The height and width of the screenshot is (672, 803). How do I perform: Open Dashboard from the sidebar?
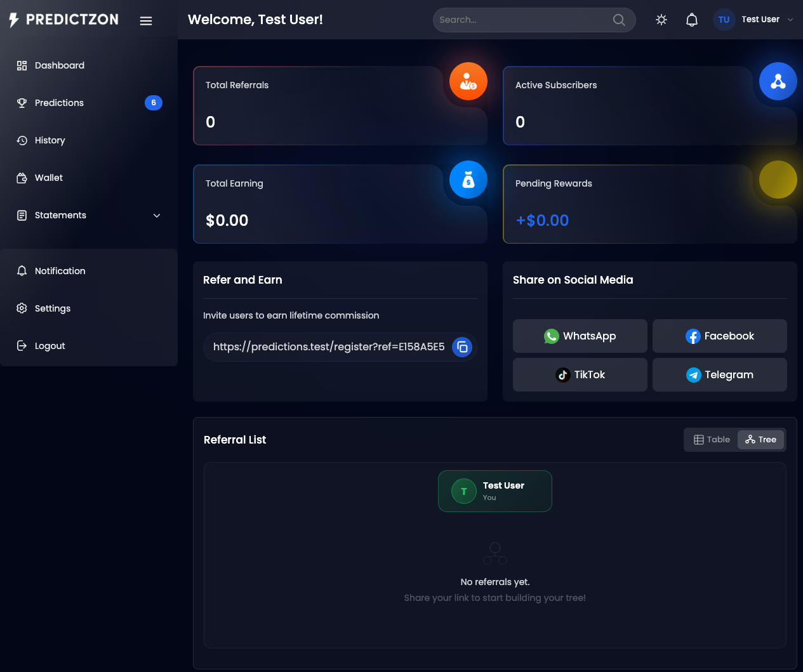pyautogui.click(x=89, y=65)
